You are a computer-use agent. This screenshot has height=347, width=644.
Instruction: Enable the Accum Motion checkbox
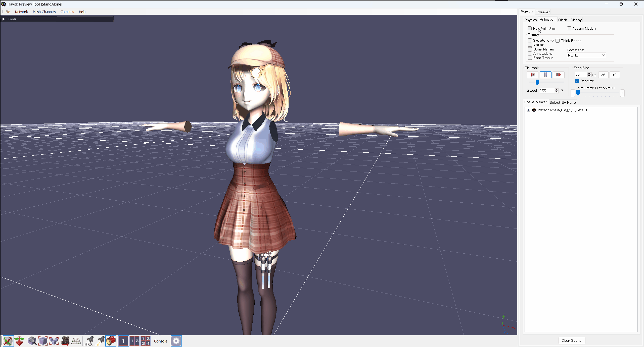pyautogui.click(x=569, y=28)
